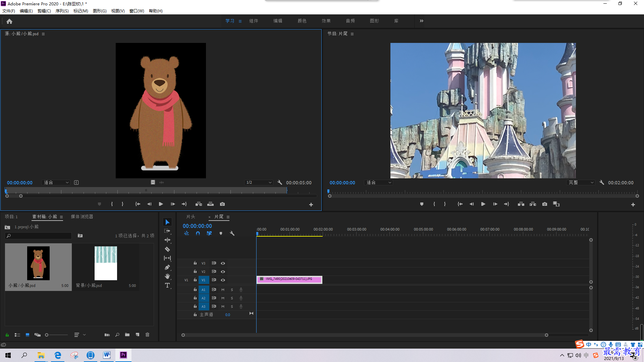Toggle V2 track output eye
This screenshot has width=644, height=362.
tap(223, 271)
